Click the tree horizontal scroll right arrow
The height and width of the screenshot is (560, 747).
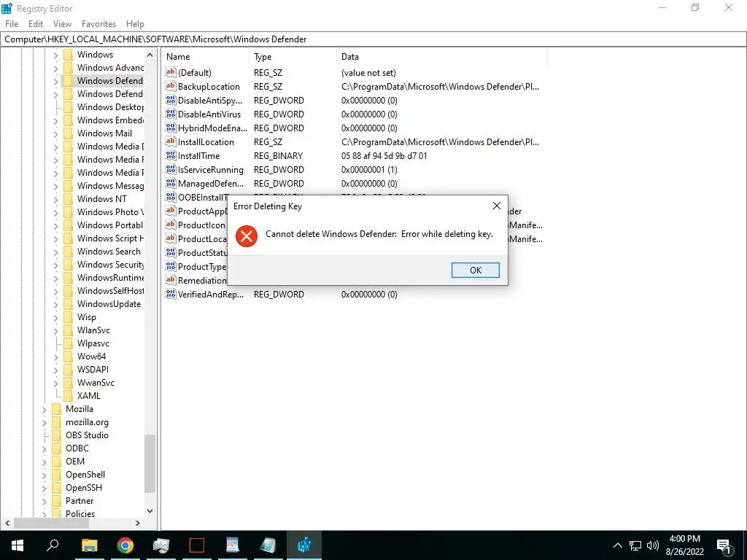coord(138,523)
